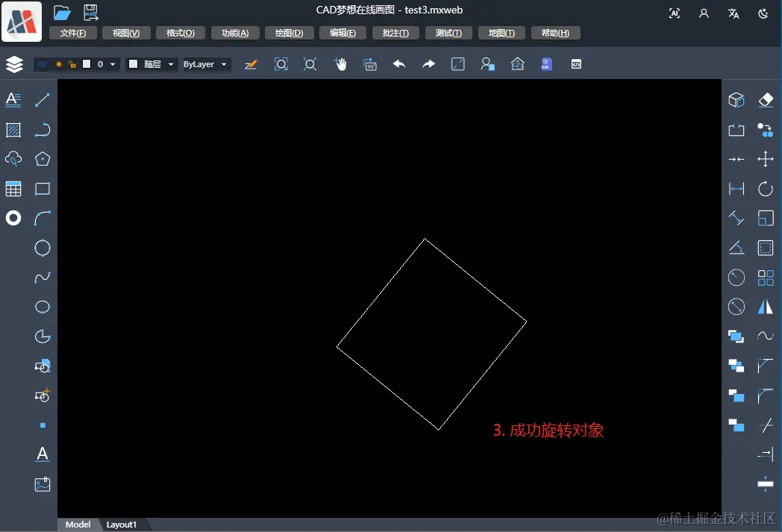Screen dimensions: 782x532
Task: Select the Polyline tool
Action: click(x=43, y=130)
